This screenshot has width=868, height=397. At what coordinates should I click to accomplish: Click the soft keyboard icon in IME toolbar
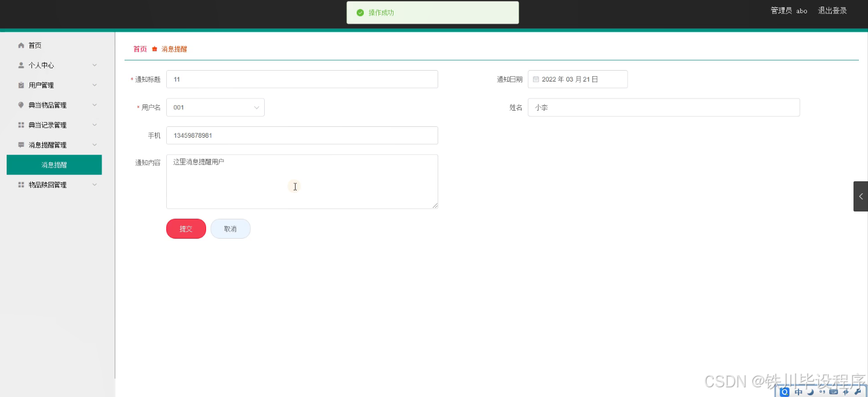tap(834, 392)
